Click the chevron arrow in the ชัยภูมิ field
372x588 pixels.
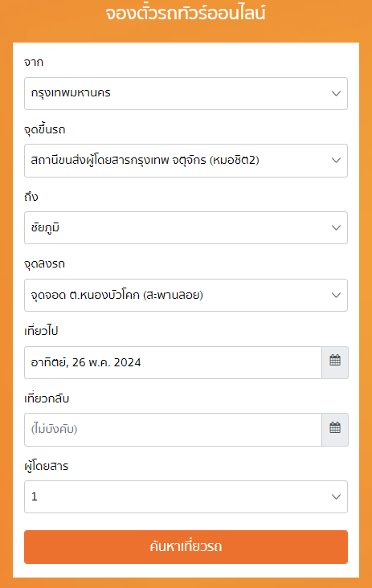pos(336,227)
